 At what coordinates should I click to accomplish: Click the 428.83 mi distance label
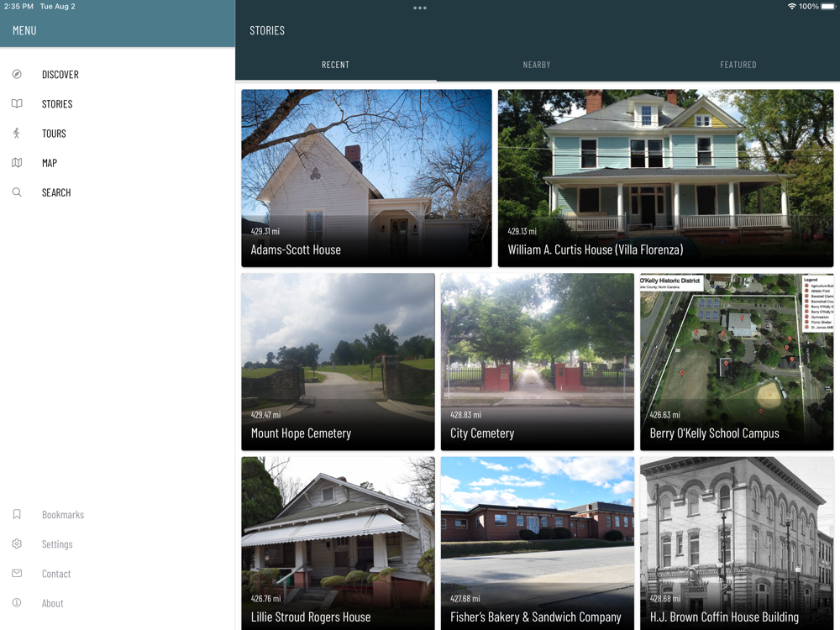pyautogui.click(x=465, y=415)
